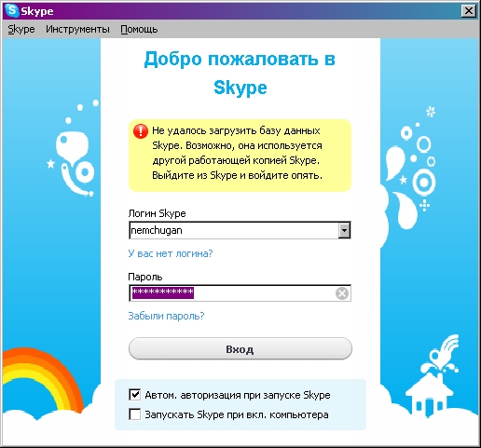Expand the Логин Skype dropdown arrow
481x448 pixels.
point(344,230)
